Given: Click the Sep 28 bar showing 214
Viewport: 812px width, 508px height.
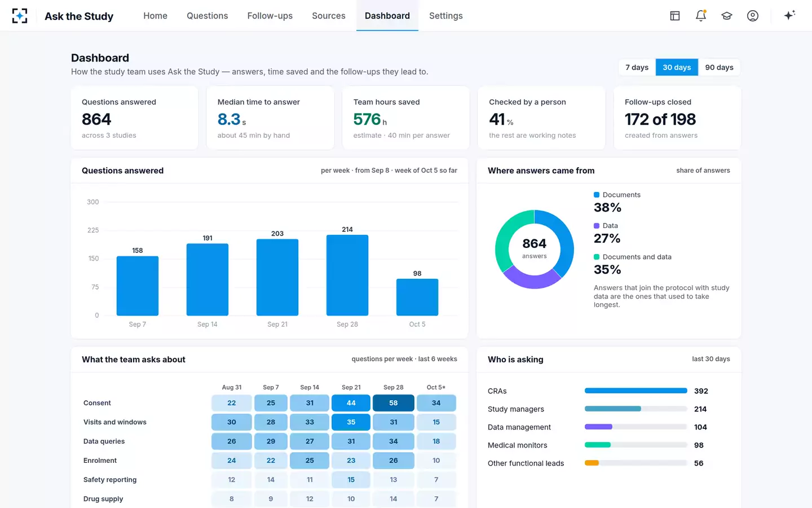Looking at the screenshot, I should 347,275.
